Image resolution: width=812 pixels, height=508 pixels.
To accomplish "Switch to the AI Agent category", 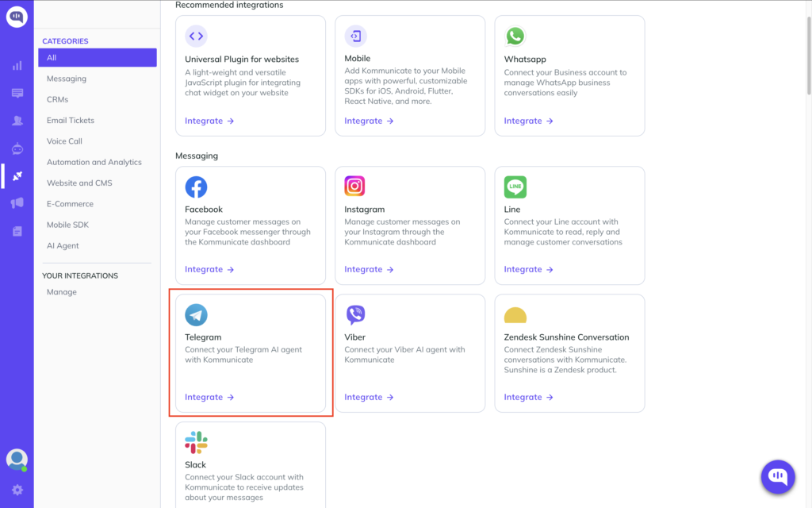I will 63,246.
